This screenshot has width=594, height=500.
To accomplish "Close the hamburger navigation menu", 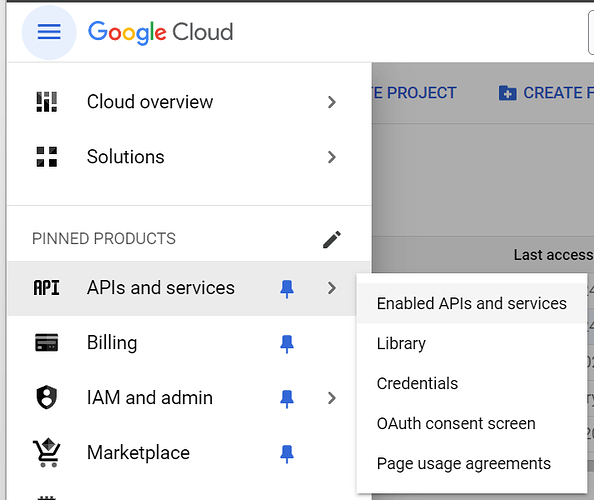I will [49, 32].
